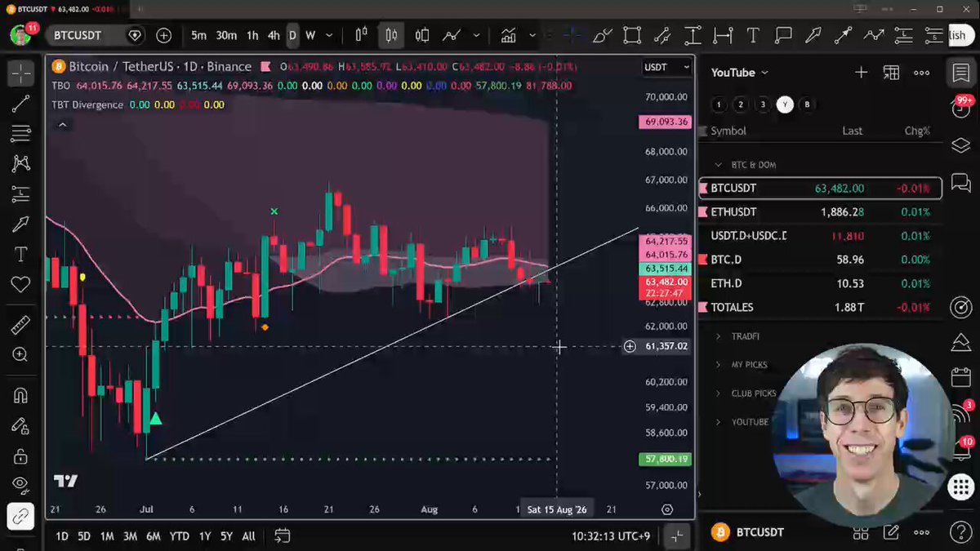Toggle stay in drawing mode
980x551 pixels.
tap(20, 426)
